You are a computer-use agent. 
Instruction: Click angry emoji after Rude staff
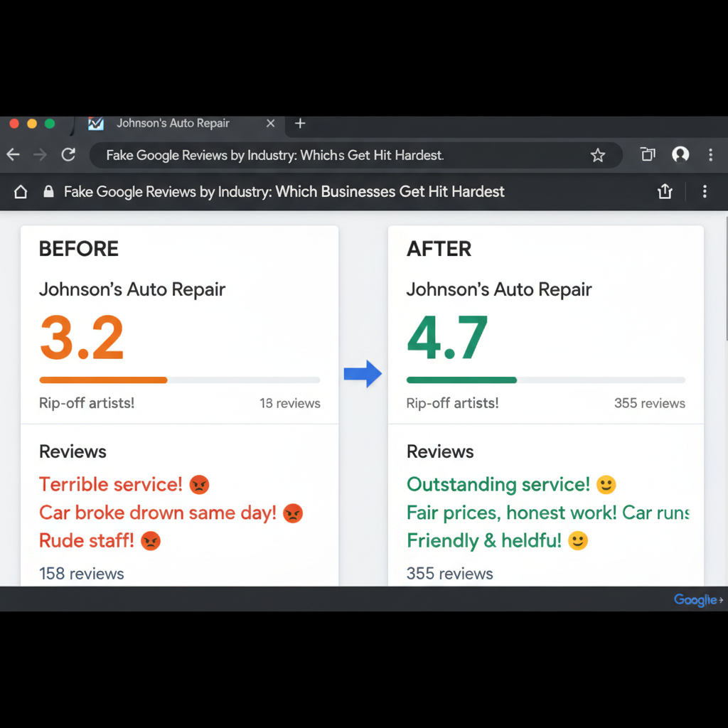151,541
